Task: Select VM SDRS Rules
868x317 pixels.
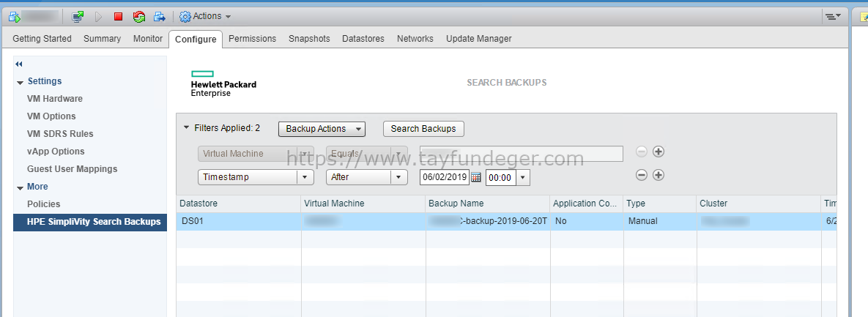Action: coord(60,134)
